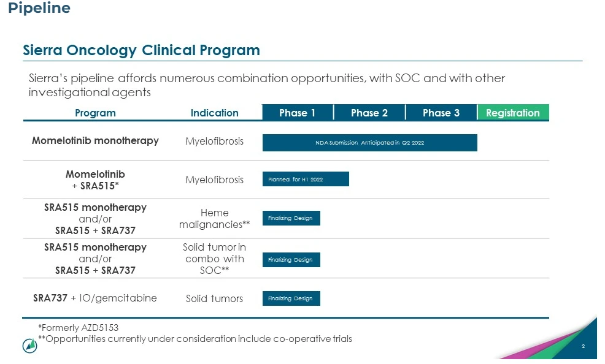This screenshot has width=605, height=364.
Task: Click the Pipeline slide title
Action: click(39, 9)
